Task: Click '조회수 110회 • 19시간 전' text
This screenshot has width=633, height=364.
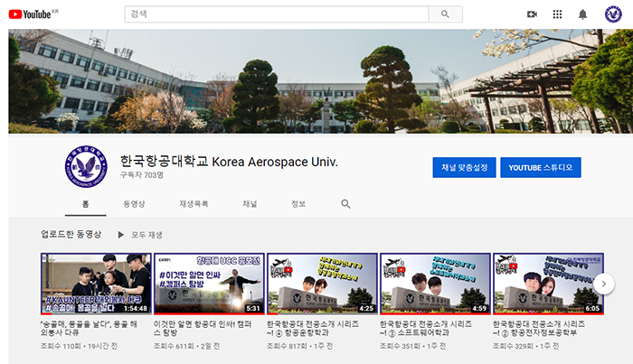Action: (x=80, y=346)
